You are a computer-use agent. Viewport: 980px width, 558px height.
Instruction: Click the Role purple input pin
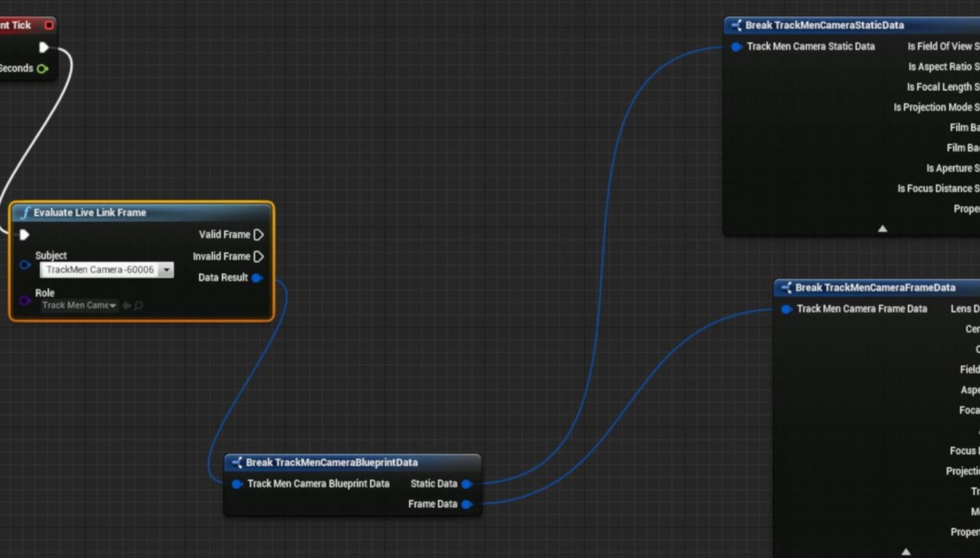click(25, 302)
